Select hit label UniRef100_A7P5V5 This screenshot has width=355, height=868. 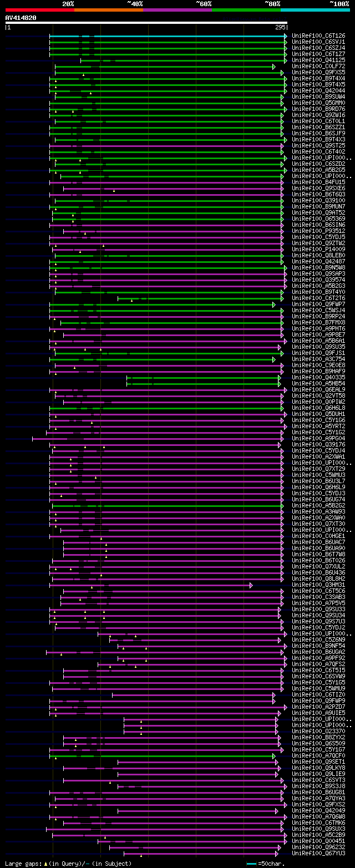318,603
